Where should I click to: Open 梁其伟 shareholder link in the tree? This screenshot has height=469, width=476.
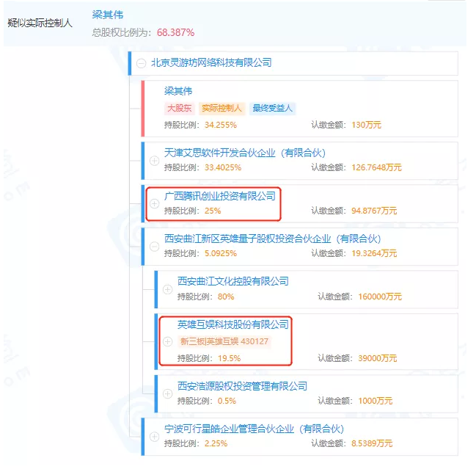point(178,91)
